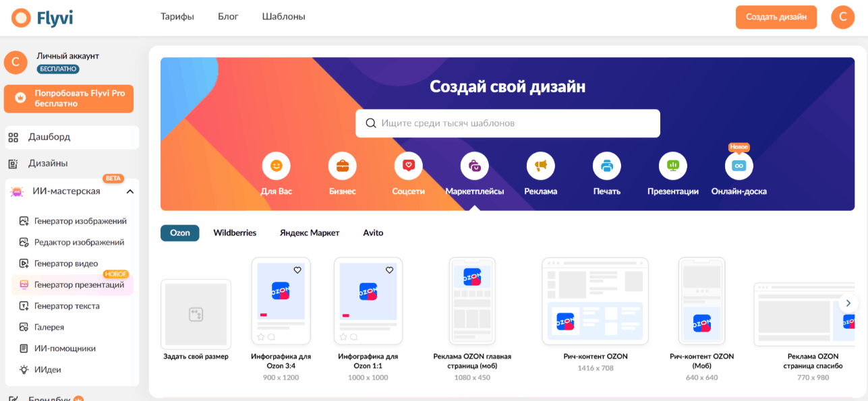Click the Дашборд grid icon
This screenshot has height=401, width=868.
point(13,137)
